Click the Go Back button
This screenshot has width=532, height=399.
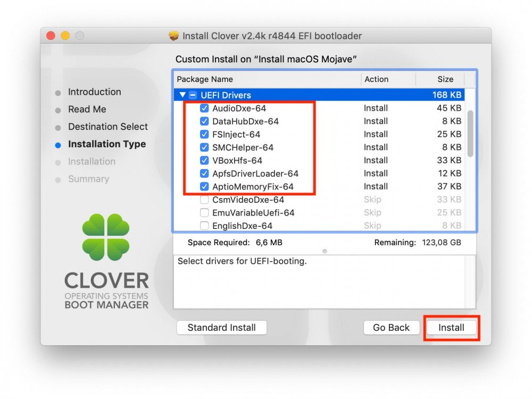tap(391, 328)
